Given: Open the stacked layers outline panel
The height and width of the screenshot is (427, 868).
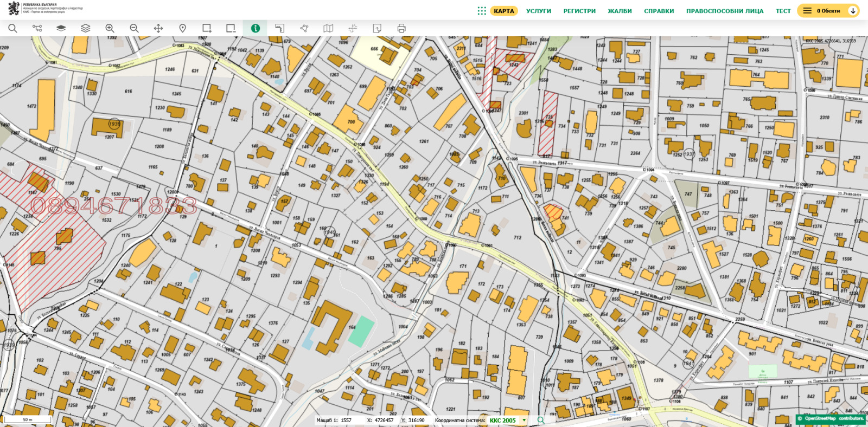Looking at the screenshot, I should tap(86, 28).
